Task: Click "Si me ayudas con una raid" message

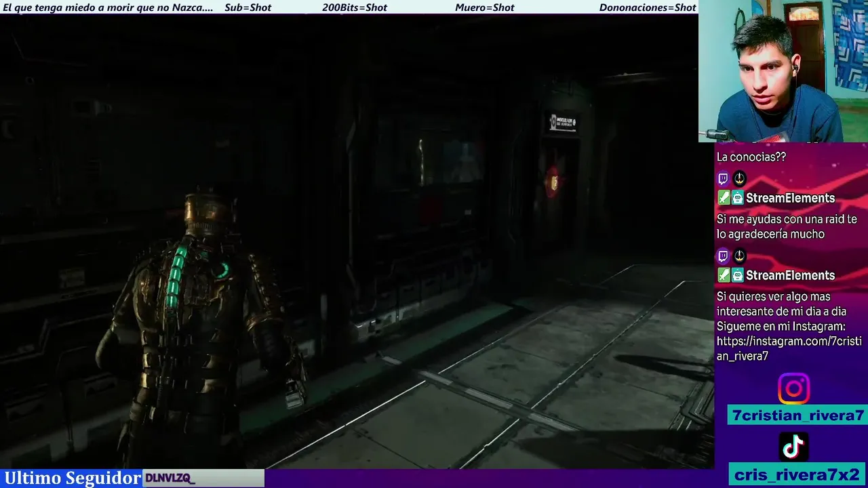Action: (787, 226)
